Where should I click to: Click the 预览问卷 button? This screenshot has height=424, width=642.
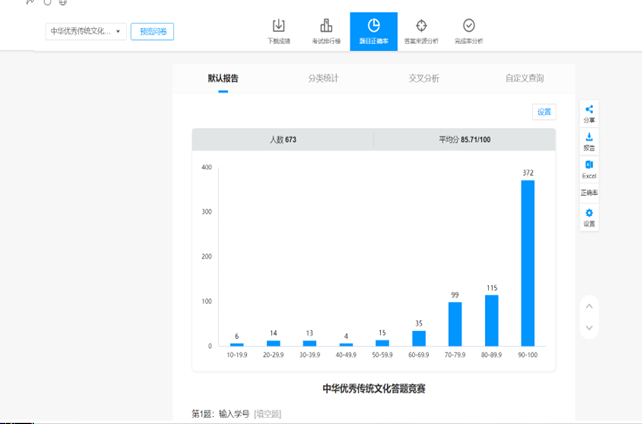tap(152, 32)
